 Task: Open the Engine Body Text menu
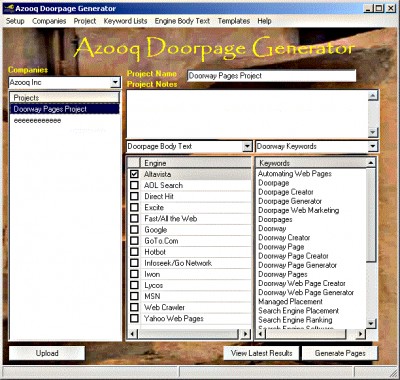[182, 21]
